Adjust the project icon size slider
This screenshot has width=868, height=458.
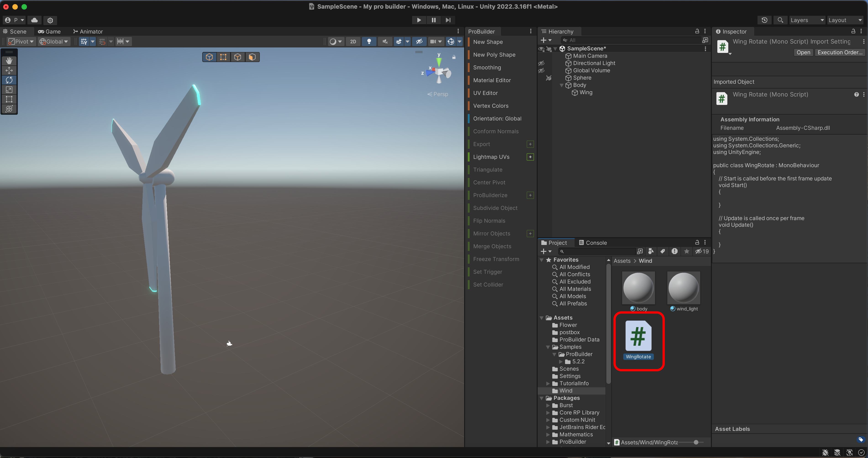pyautogui.click(x=696, y=442)
